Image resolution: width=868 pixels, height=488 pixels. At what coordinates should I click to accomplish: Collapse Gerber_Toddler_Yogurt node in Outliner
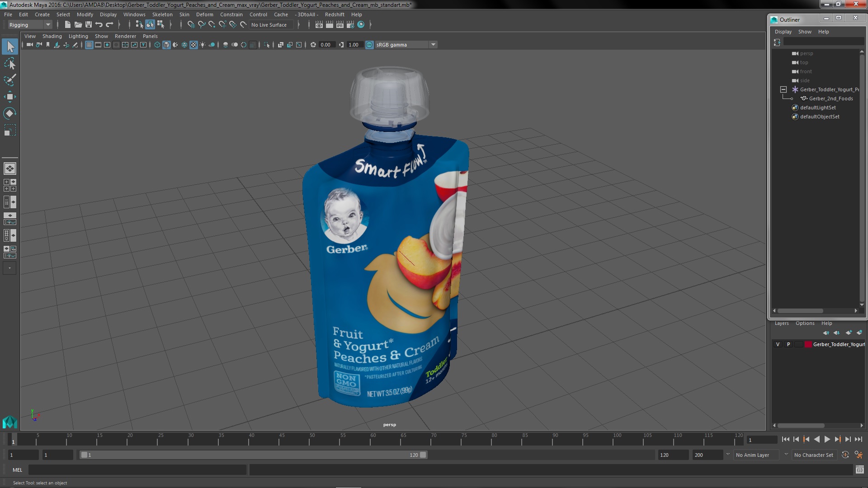(x=783, y=89)
